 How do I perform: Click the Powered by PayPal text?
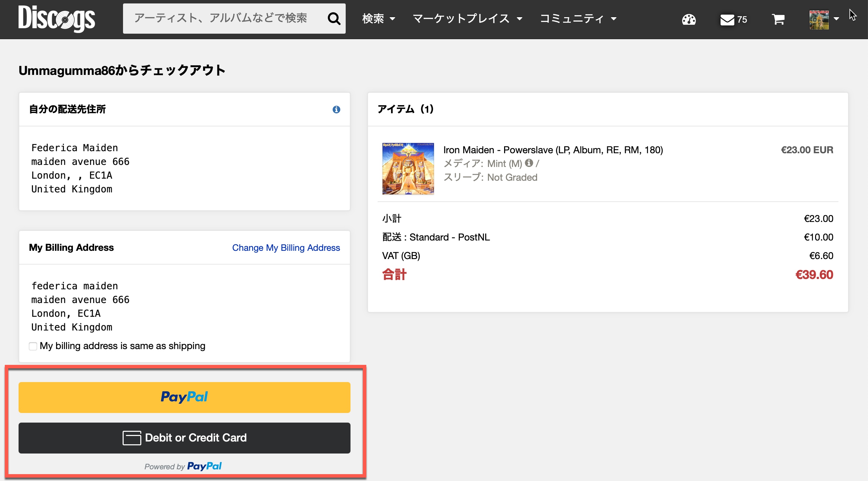tap(183, 466)
